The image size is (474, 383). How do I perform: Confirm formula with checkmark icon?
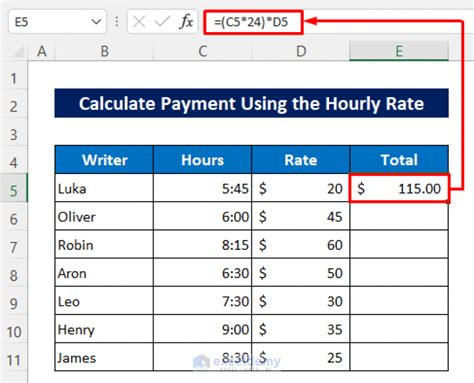click(162, 22)
